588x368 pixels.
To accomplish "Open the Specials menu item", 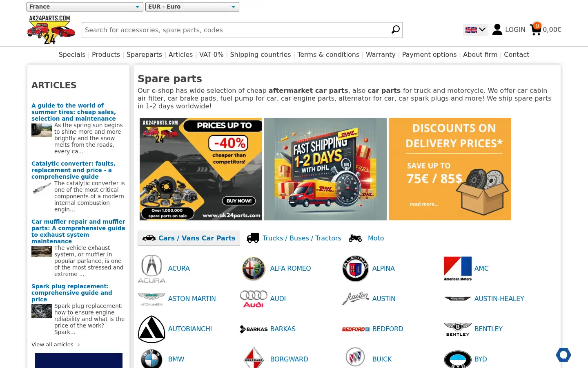I will pos(72,54).
